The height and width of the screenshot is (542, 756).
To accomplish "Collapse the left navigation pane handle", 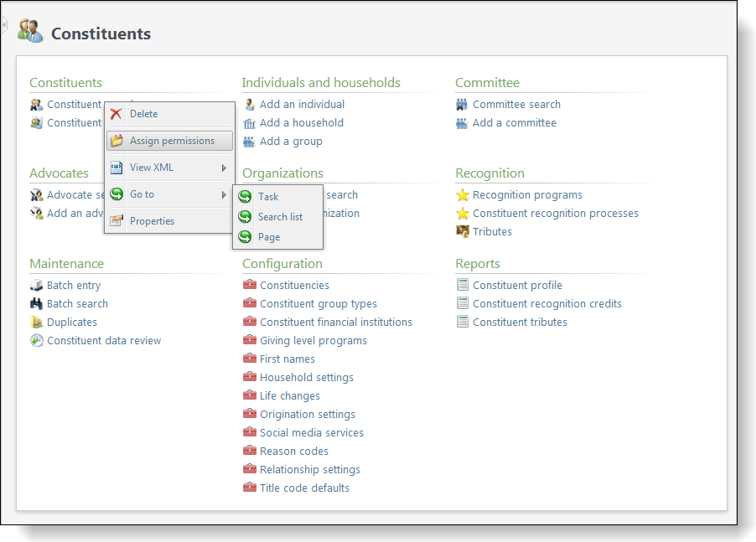I will pyautogui.click(x=3, y=25).
